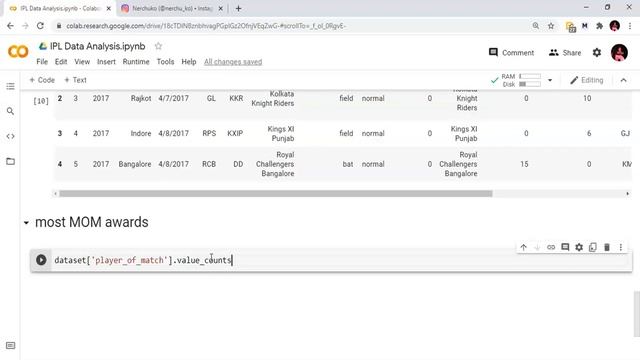The image size is (640, 360).
Task: Click the scrollbar right arrow of the table
Action: click(x=628, y=193)
